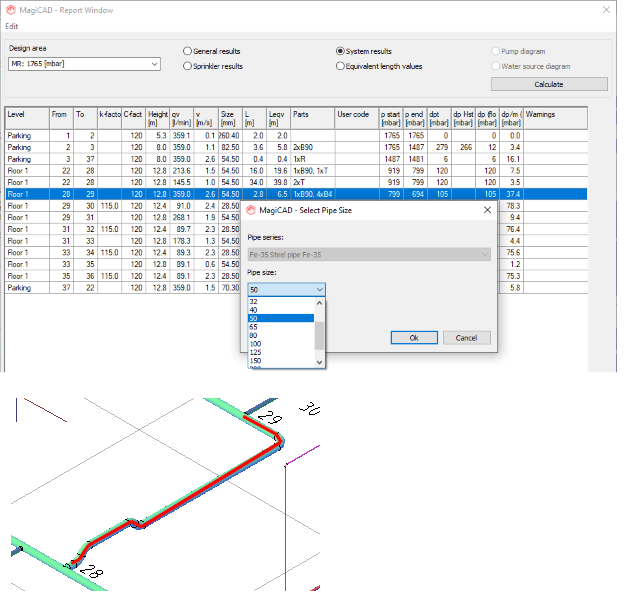Click the Warnings column header
Image resolution: width=627 pixels, height=596 pixels.
click(555, 118)
